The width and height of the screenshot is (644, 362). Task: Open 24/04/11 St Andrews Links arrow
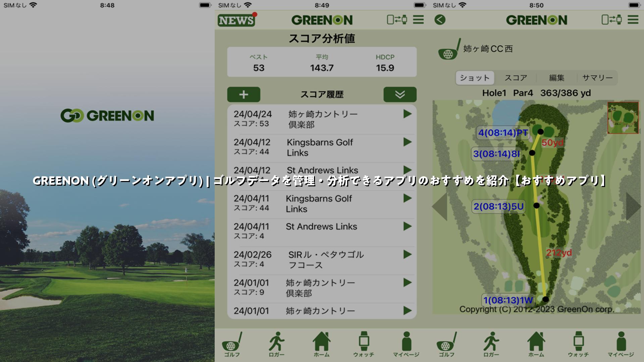(407, 226)
